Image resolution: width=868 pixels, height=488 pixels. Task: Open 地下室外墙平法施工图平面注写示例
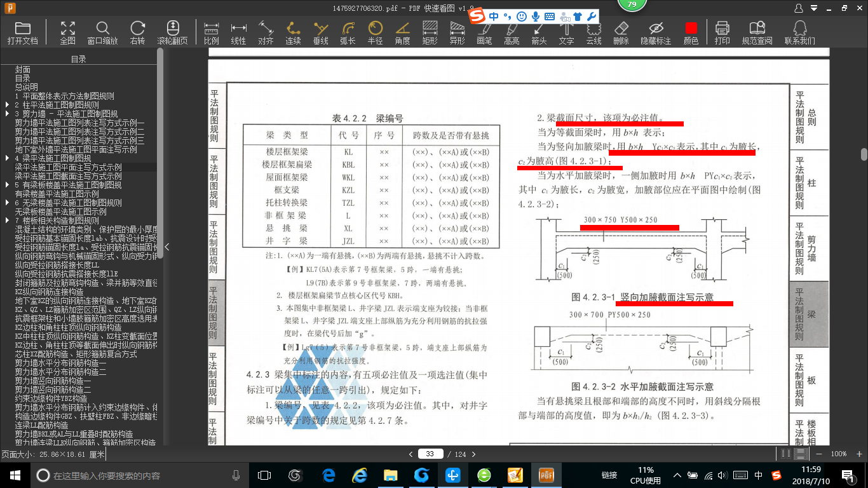(x=76, y=149)
